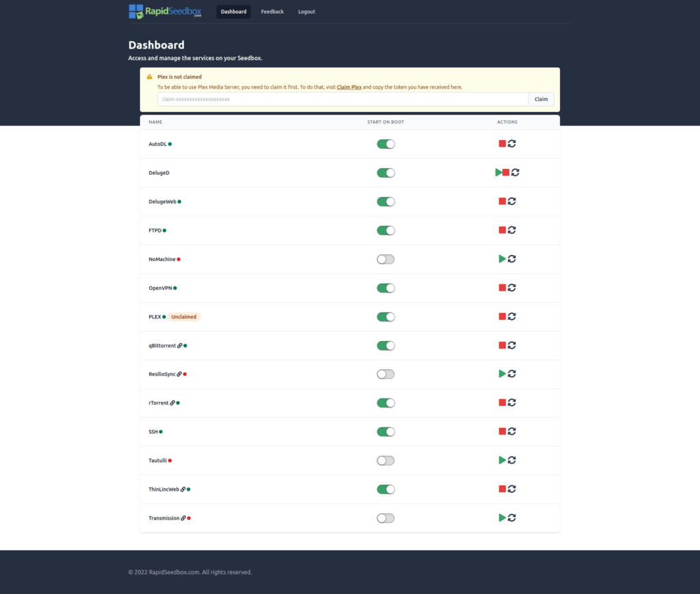Restart the Transmission service

coord(511,517)
